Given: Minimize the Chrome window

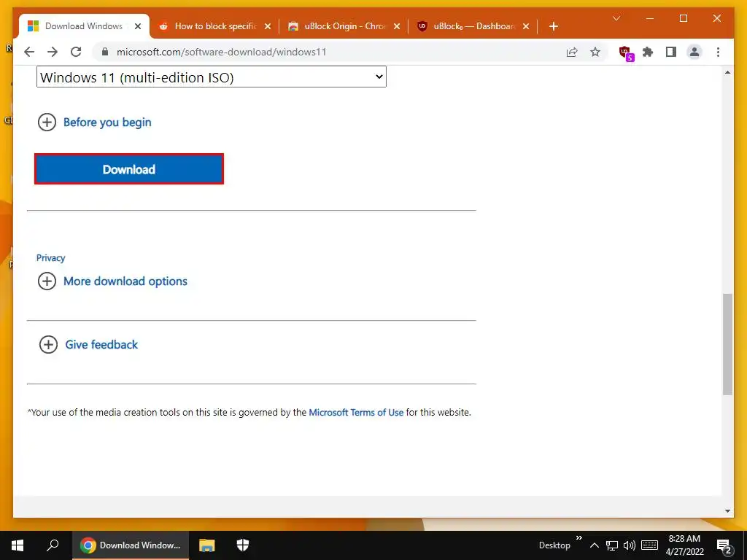Looking at the screenshot, I should 650,18.
